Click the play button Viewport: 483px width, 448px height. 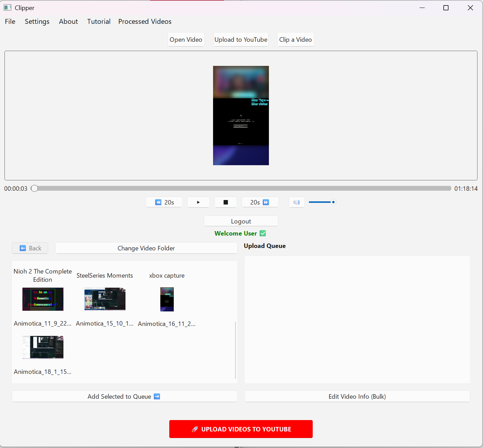point(198,202)
